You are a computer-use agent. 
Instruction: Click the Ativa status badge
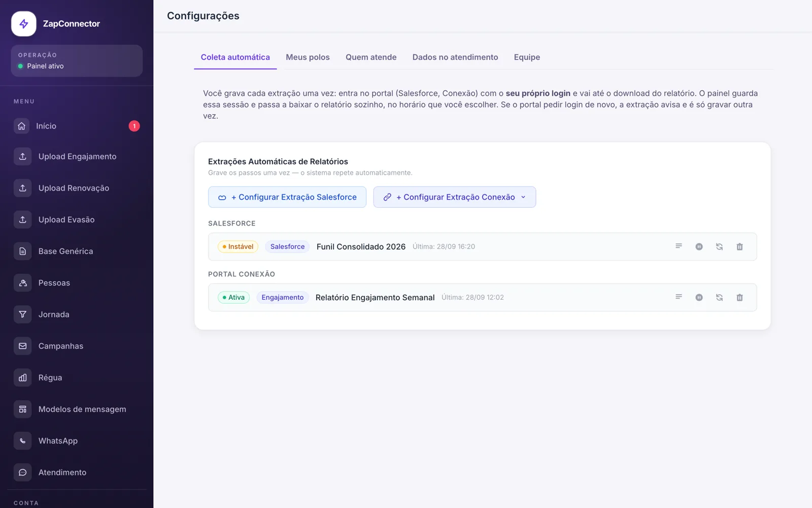[233, 297]
